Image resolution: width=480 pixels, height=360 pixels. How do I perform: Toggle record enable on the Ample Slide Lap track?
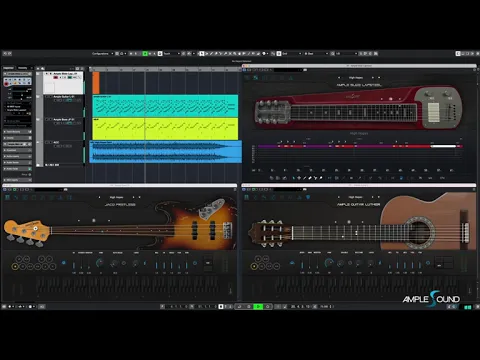pos(56,77)
